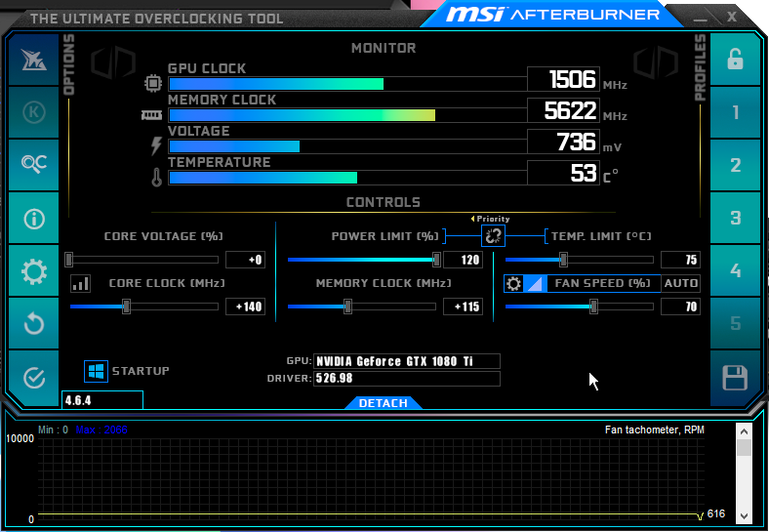Select profile slot 2
Screen dimensions: 769x532
[x=735, y=165]
